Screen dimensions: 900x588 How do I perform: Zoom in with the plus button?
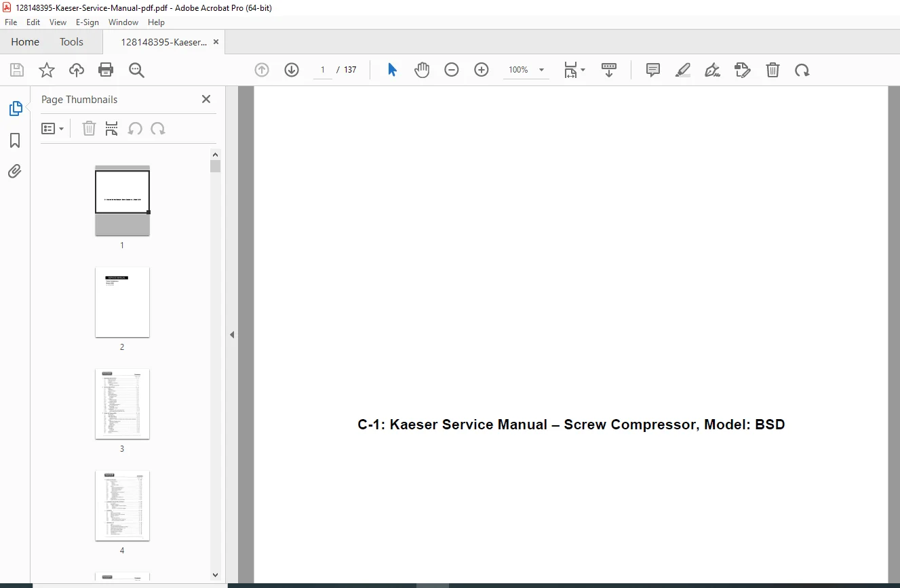point(482,70)
